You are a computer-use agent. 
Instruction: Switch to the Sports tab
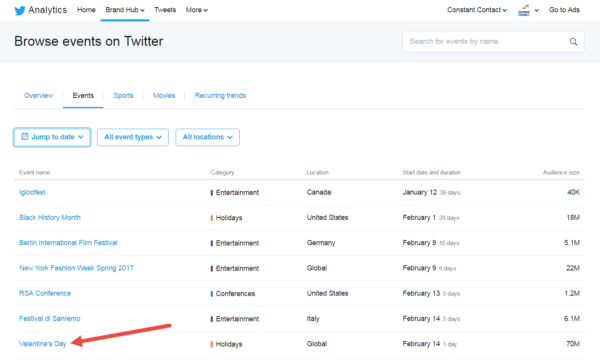(123, 95)
